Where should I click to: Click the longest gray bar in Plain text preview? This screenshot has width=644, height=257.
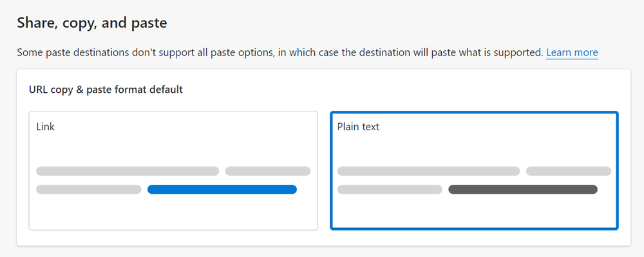click(x=428, y=171)
